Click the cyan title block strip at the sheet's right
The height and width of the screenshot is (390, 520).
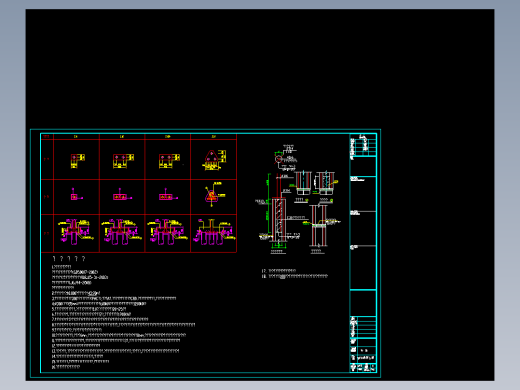pos(363,253)
